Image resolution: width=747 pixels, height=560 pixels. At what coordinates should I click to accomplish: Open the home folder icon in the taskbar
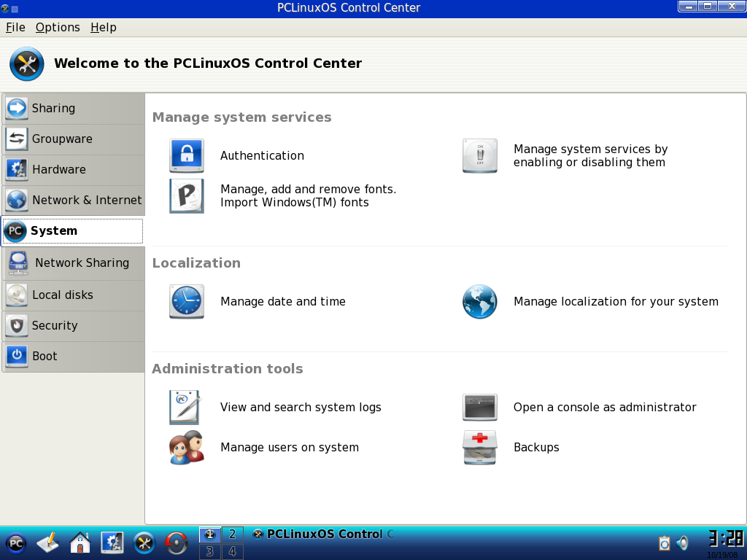pyautogui.click(x=80, y=542)
